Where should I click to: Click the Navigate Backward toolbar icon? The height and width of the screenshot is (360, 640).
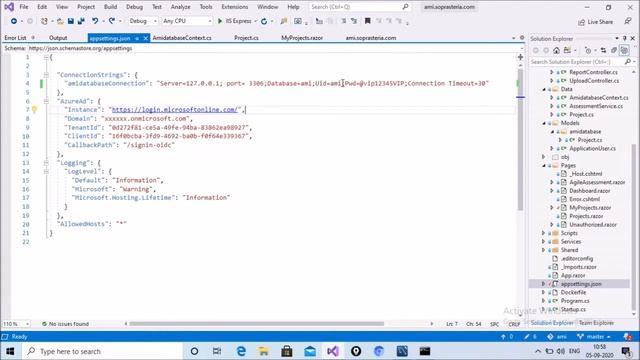pos(13,21)
